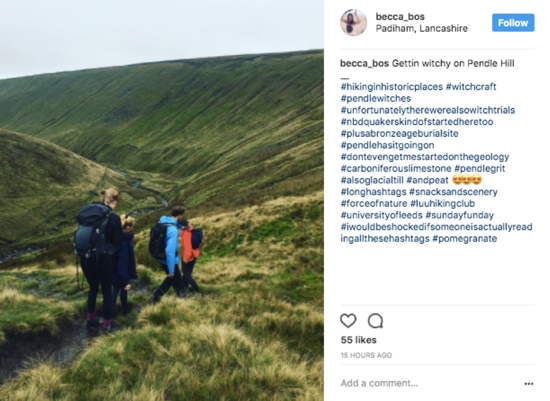Open #pendlegrit hashtag
The height and width of the screenshot is (401, 550).
[480, 168]
